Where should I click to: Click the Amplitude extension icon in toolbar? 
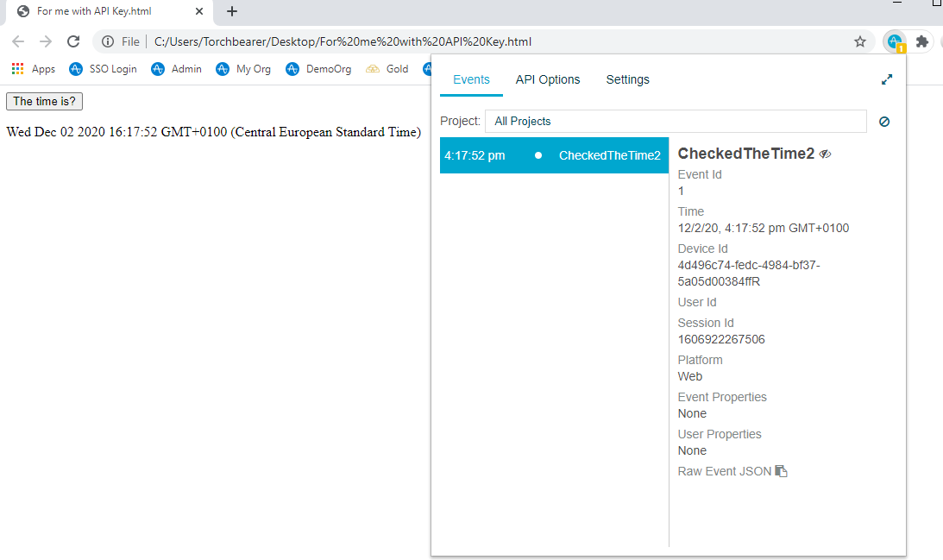[x=895, y=41]
